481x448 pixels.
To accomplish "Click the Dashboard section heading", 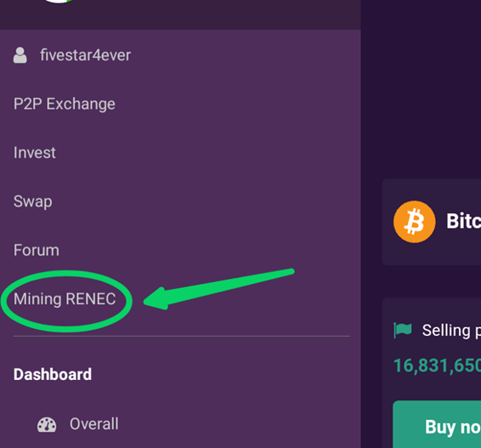I will [x=53, y=375].
